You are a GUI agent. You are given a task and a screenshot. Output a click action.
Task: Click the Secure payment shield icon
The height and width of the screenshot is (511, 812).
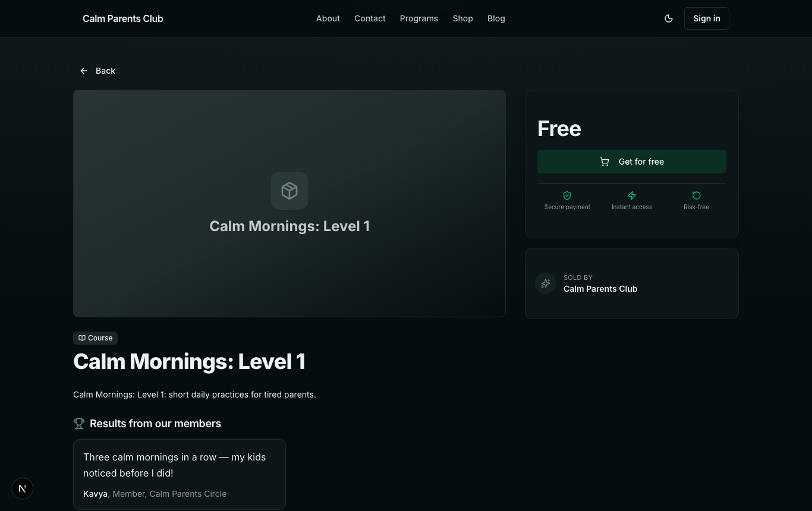pos(567,195)
